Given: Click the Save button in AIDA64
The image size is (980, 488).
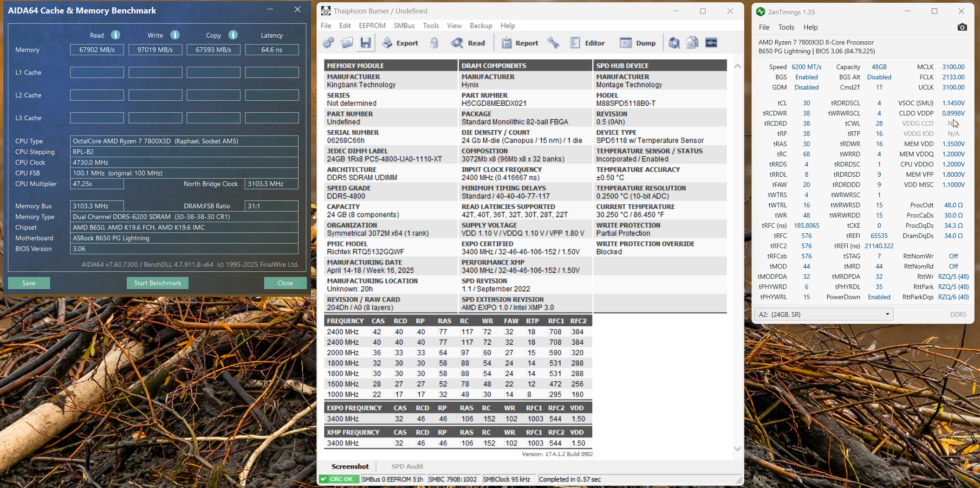Looking at the screenshot, I should 29,283.
